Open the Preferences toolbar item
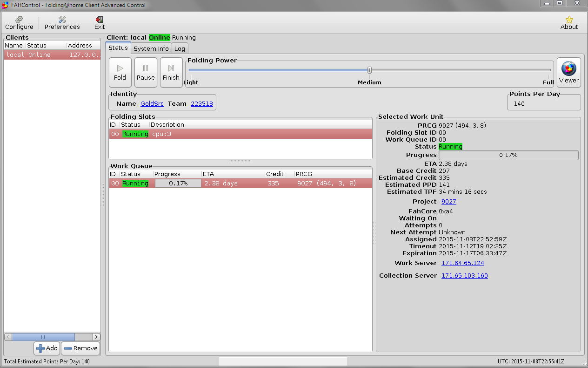Screen dimensions: 588x368 point(62,23)
